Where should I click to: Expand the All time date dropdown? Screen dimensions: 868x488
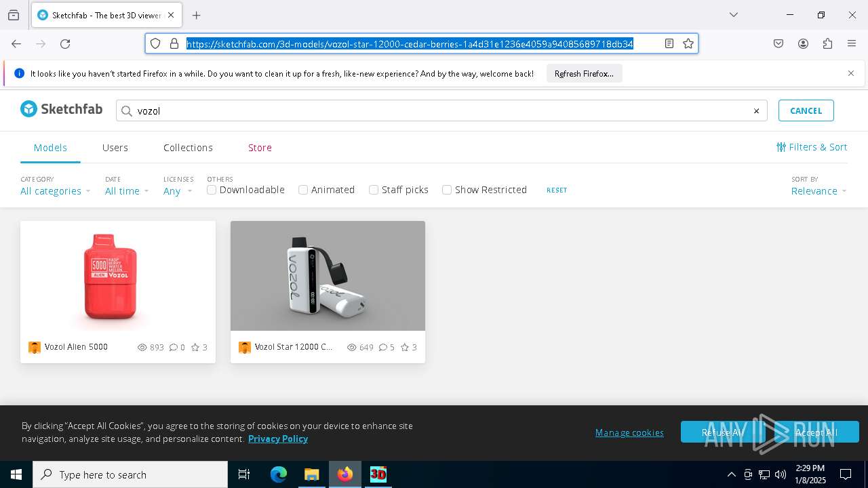[x=126, y=191]
